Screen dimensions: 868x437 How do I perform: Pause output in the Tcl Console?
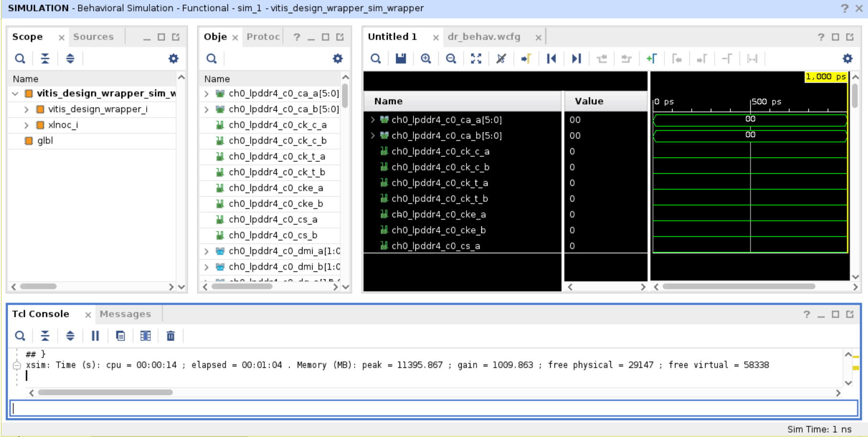(x=95, y=336)
